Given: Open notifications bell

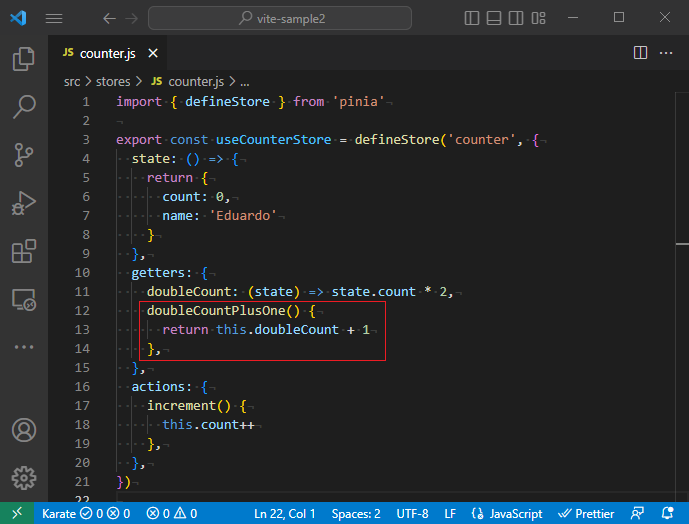Looking at the screenshot, I should [667, 513].
